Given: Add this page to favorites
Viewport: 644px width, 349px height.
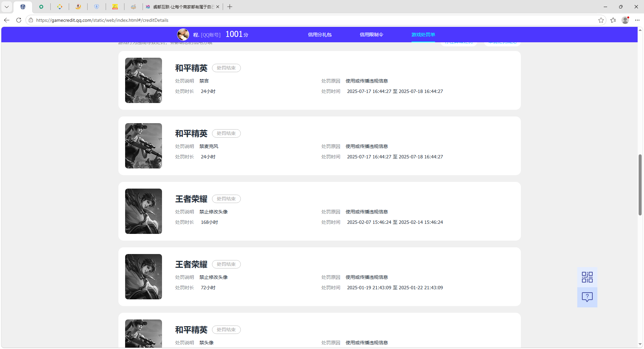Looking at the screenshot, I should [x=601, y=20].
